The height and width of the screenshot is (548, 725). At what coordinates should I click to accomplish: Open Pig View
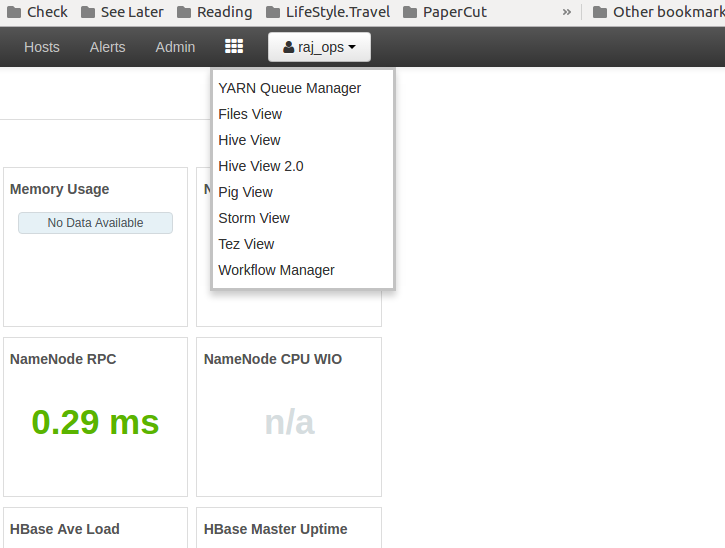(x=245, y=192)
